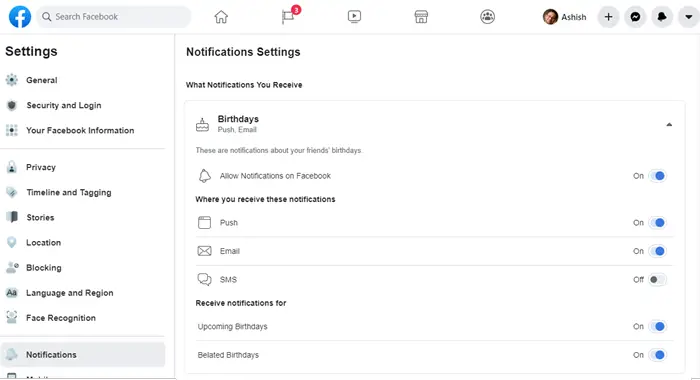Click the Face Recognition icon

(12, 318)
